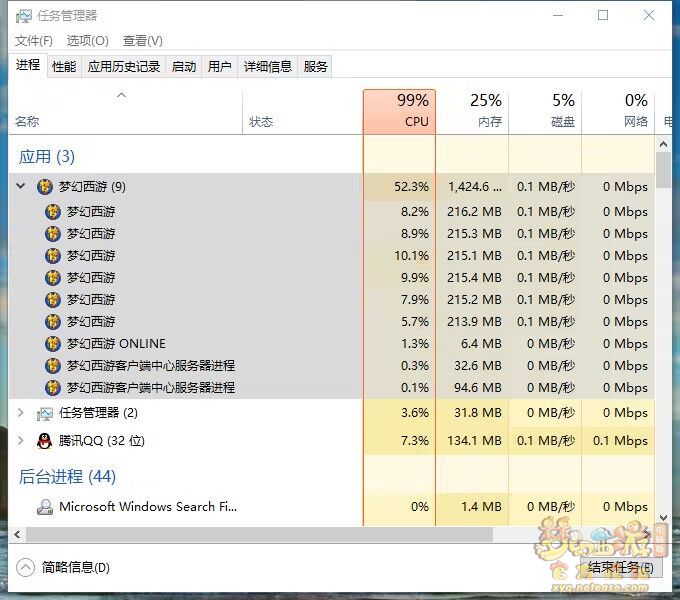The height and width of the screenshot is (600, 680).
Task: Click the 梦幻西游 icon in the 5.7% CPU row
Action: click(x=53, y=322)
